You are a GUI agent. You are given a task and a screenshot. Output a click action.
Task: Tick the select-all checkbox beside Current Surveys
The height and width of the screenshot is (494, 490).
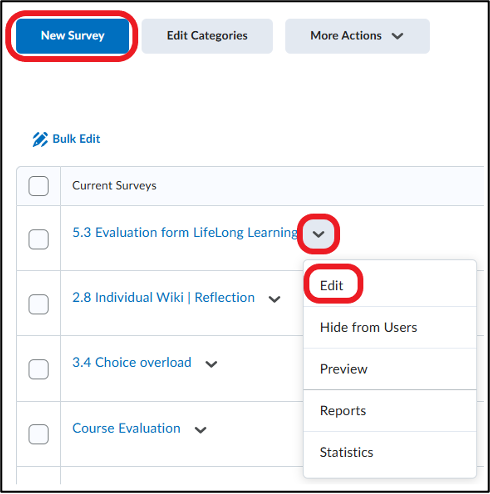(39, 186)
